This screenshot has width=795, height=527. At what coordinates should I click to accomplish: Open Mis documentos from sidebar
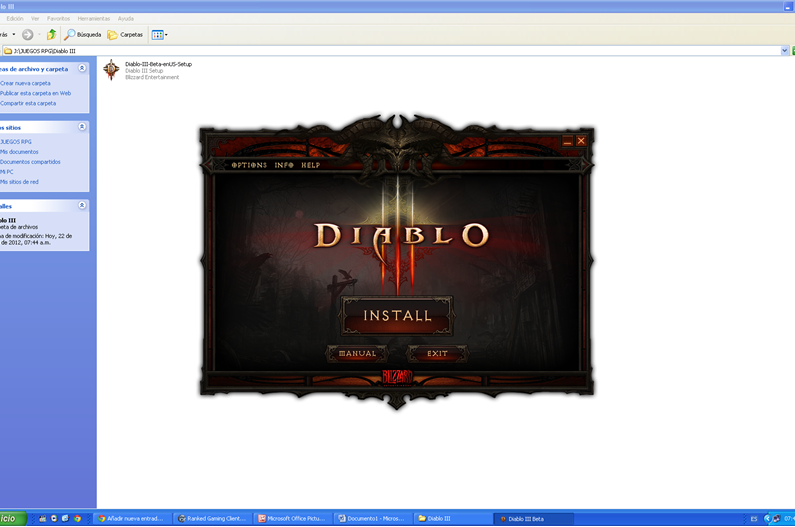pos(19,152)
